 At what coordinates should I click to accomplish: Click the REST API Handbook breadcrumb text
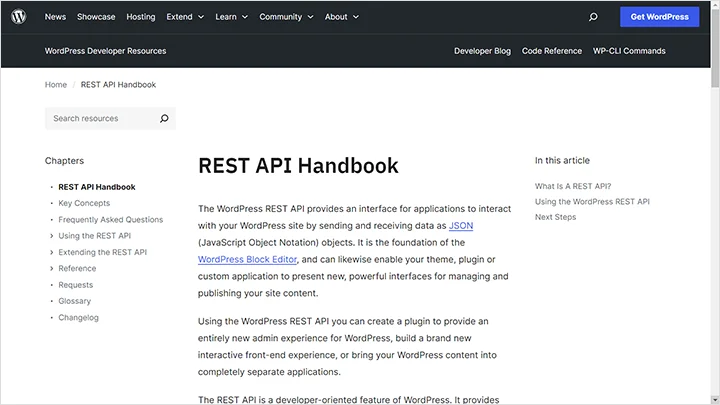pyautogui.click(x=118, y=84)
